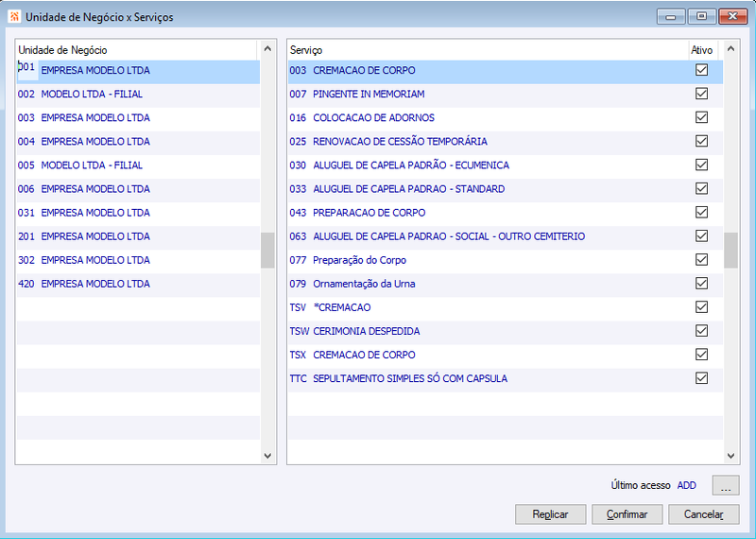Click the ADD value beside Último acesso
Image resolution: width=756 pixels, height=539 pixels.
point(687,485)
